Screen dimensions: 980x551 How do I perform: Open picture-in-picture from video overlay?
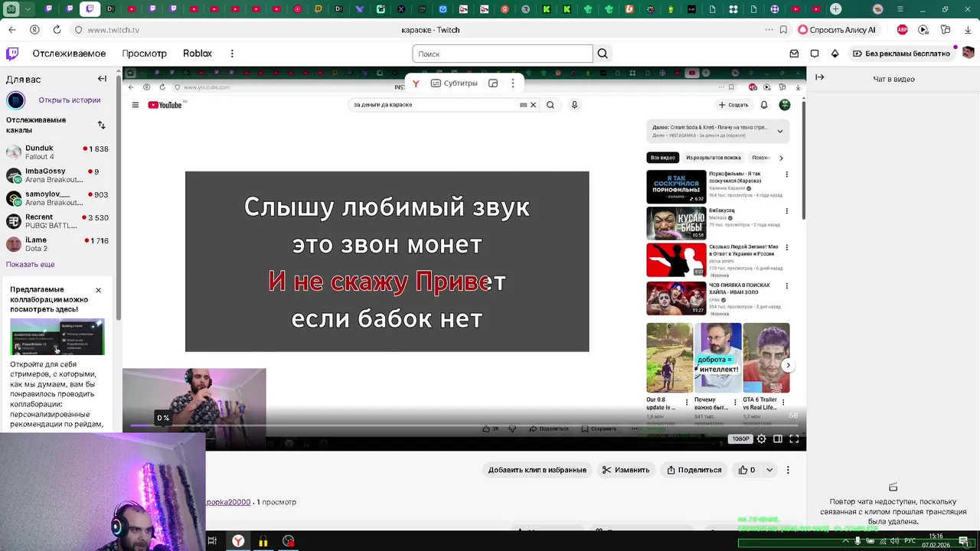(x=493, y=83)
